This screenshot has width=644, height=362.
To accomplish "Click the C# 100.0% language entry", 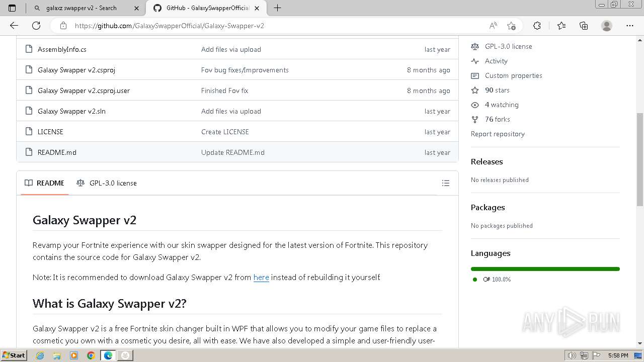I will [496, 279].
